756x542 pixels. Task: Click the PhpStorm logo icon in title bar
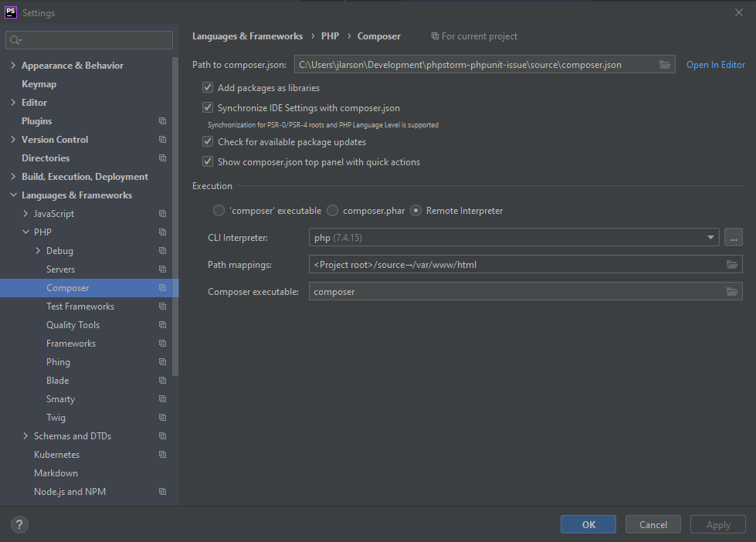coord(11,12)
